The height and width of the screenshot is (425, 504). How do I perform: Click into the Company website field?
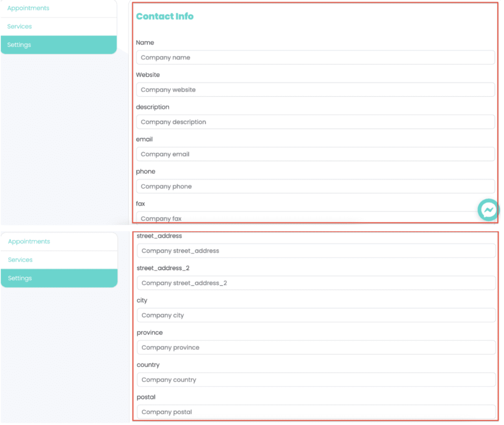point(315,90)
